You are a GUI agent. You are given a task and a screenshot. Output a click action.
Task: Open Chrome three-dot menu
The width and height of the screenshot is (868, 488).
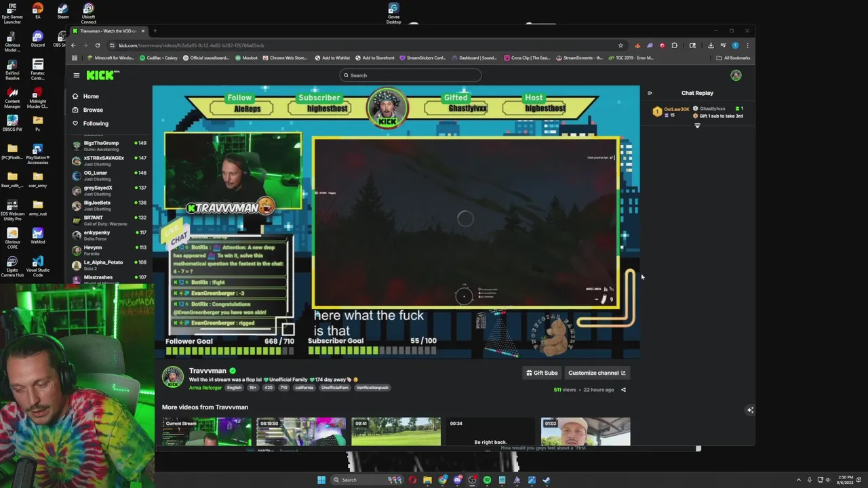[747, 45]
